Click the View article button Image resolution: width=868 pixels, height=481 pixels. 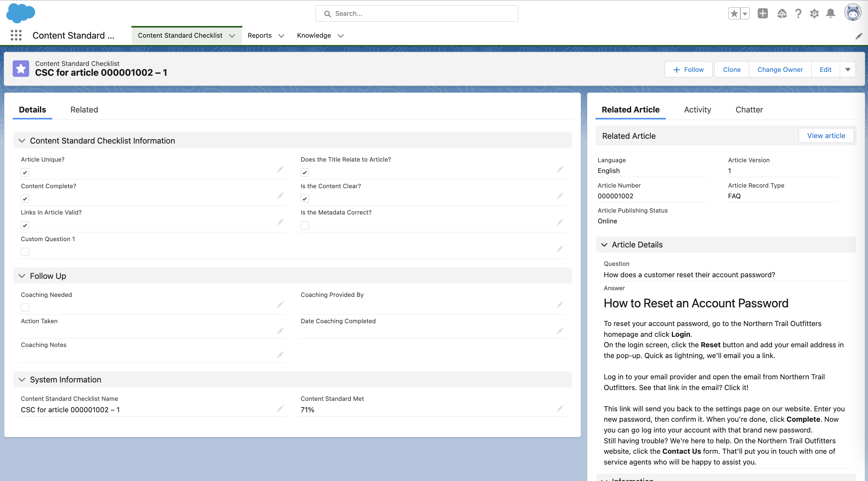pyautogui.click(x=826, y=136)
